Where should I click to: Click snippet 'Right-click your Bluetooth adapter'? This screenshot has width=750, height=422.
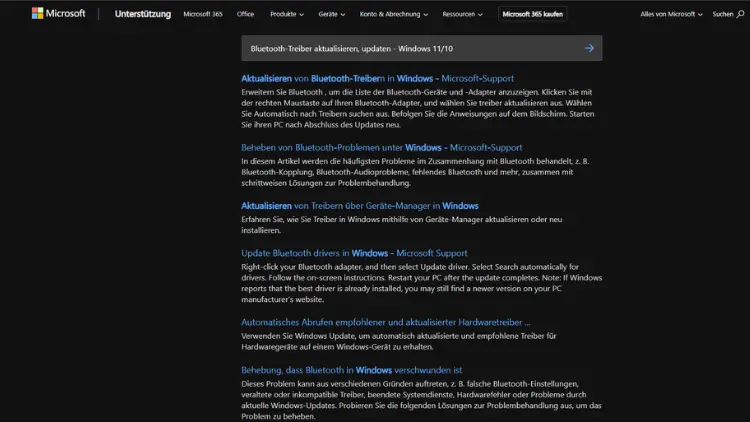302,267
